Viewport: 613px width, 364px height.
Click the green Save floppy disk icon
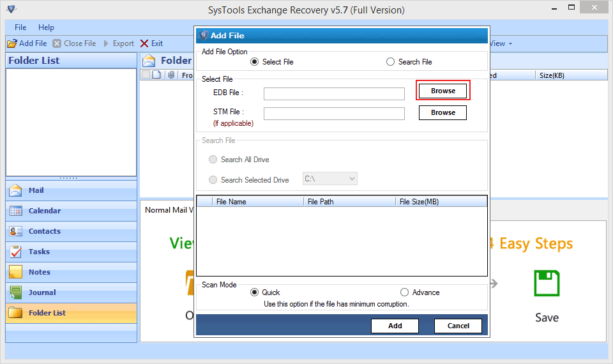(x=547, y=283)
